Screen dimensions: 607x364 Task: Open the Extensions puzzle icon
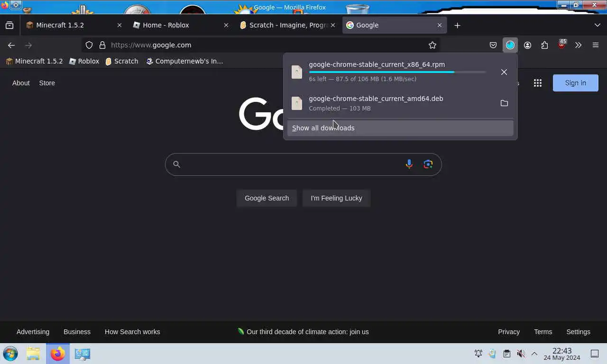click(544, 45)
